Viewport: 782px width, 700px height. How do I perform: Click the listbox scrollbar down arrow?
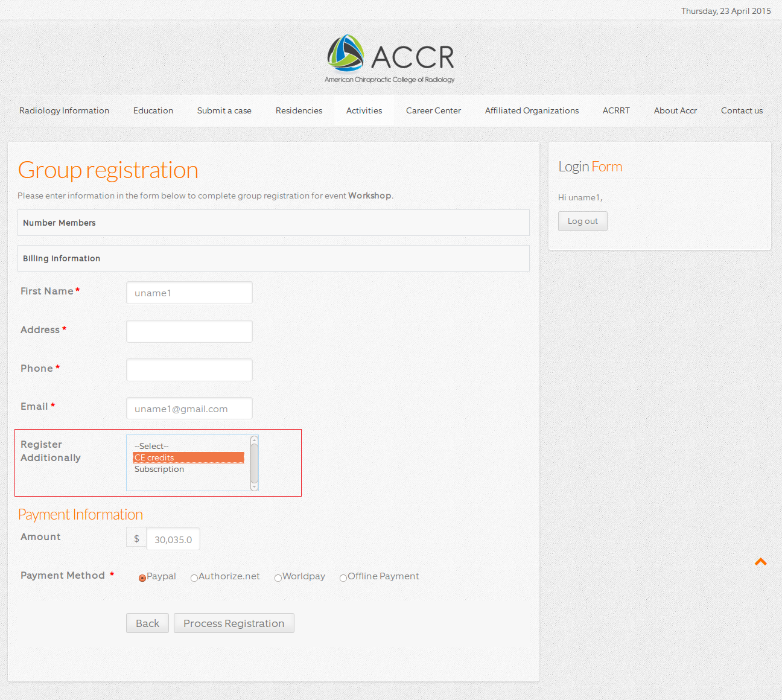click(254, 486)
